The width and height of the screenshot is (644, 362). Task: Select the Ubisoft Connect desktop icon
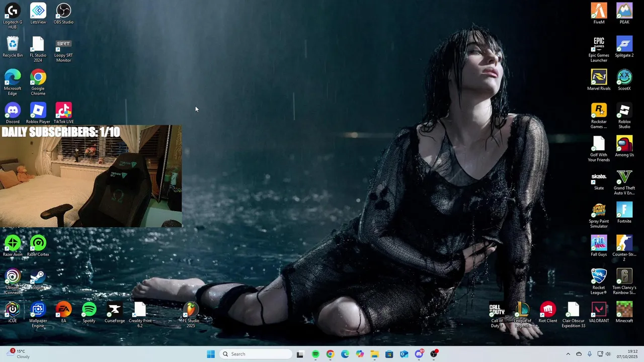13,282
